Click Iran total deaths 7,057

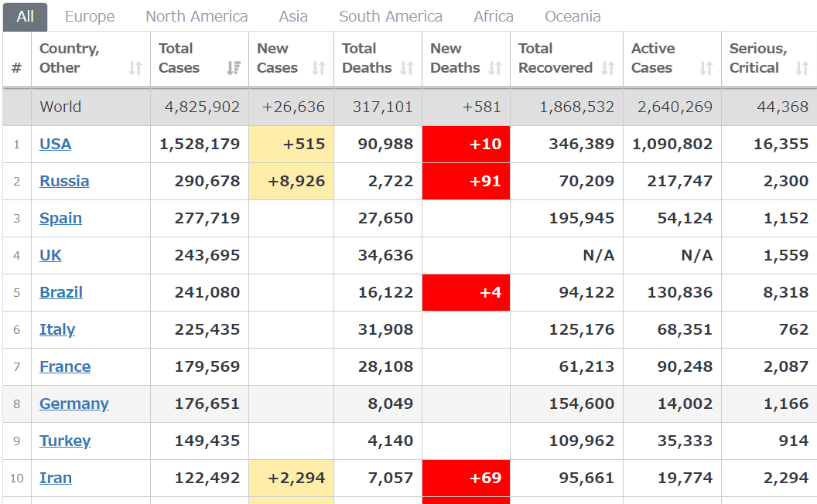point(390,478)
